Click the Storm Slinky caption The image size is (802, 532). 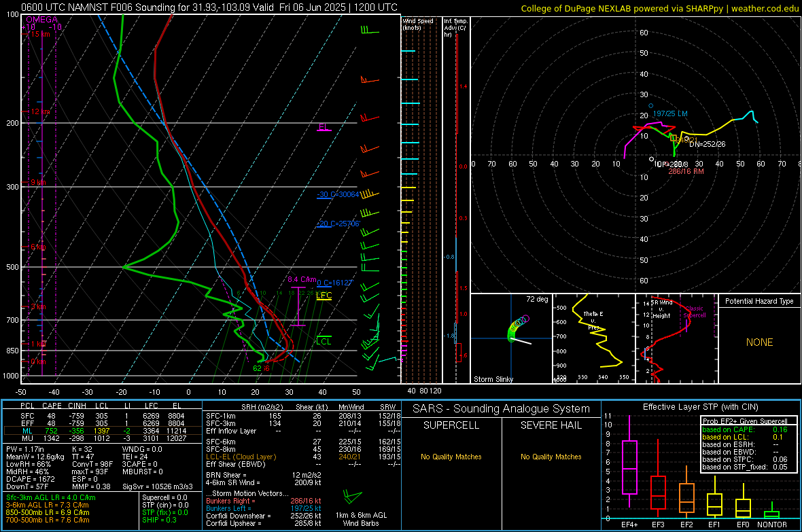click(493, 379)
